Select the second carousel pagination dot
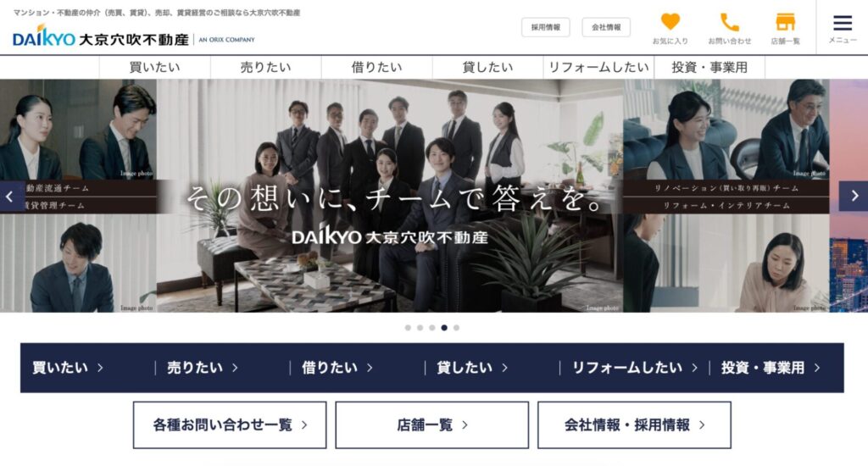The image size is (868, 466). [x=420, y=328]
